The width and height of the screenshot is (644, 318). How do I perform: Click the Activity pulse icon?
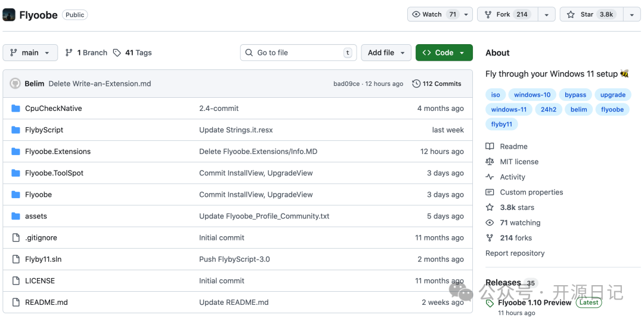pos(490,177)
